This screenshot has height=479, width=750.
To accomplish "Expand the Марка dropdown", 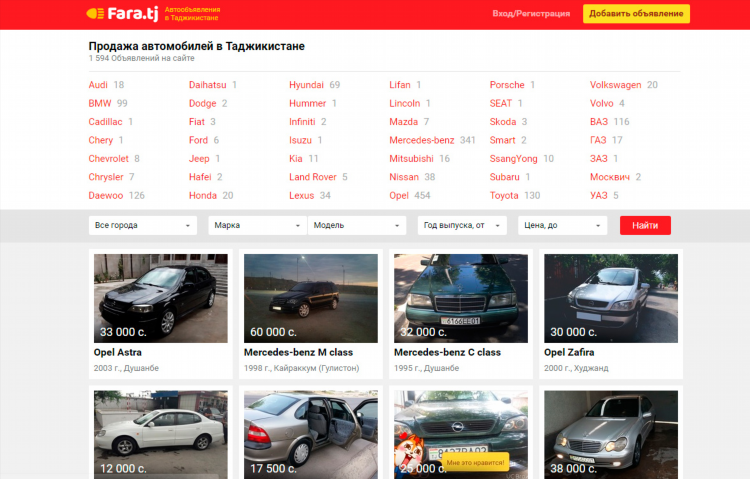I will click(257, 225).
